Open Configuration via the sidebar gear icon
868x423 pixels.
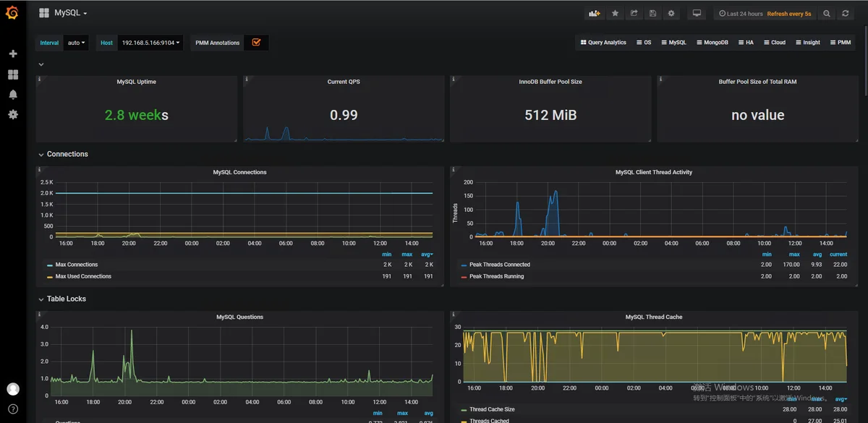click(x=12, y=115)
